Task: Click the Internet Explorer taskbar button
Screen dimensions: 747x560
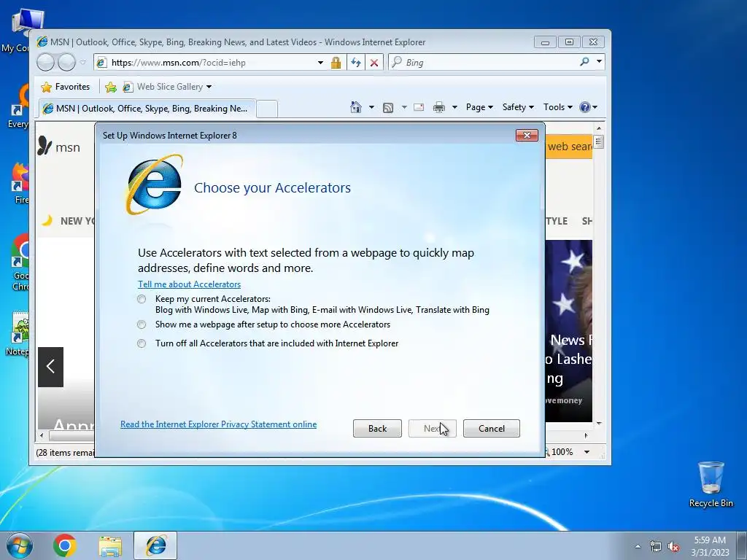Action: click(156, 545)
